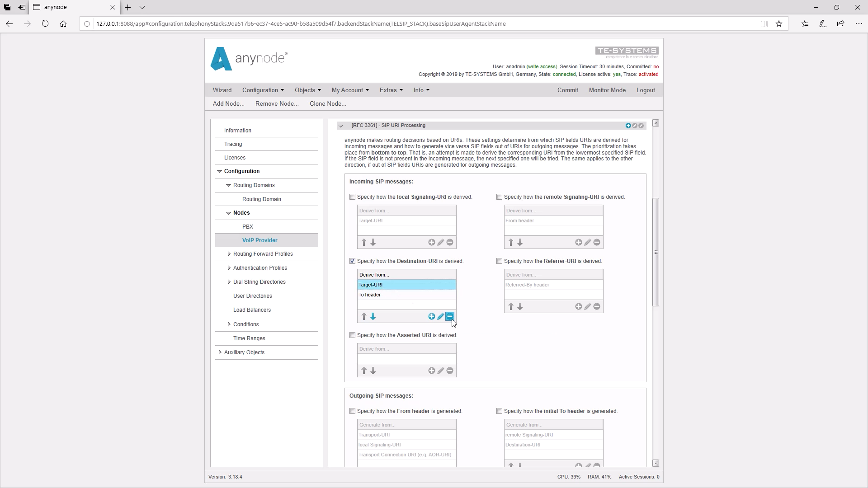The image size is (868, 488).
Task: Click Clone Node... button
Action: [x=328, y=104]
